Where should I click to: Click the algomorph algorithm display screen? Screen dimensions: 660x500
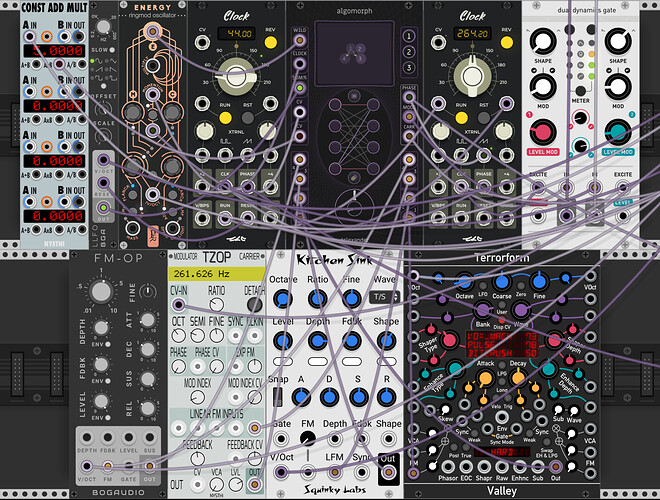[x=354, y=53]
